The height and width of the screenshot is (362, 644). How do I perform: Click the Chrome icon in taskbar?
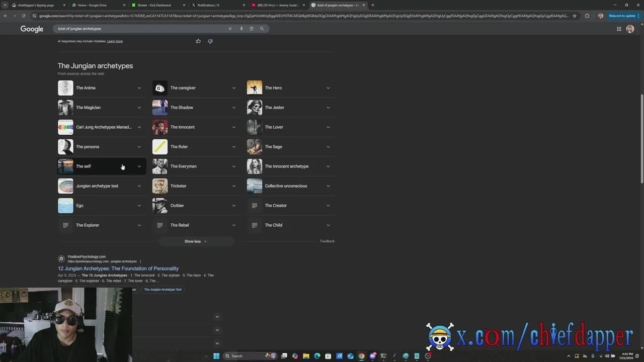pos(361,356)
